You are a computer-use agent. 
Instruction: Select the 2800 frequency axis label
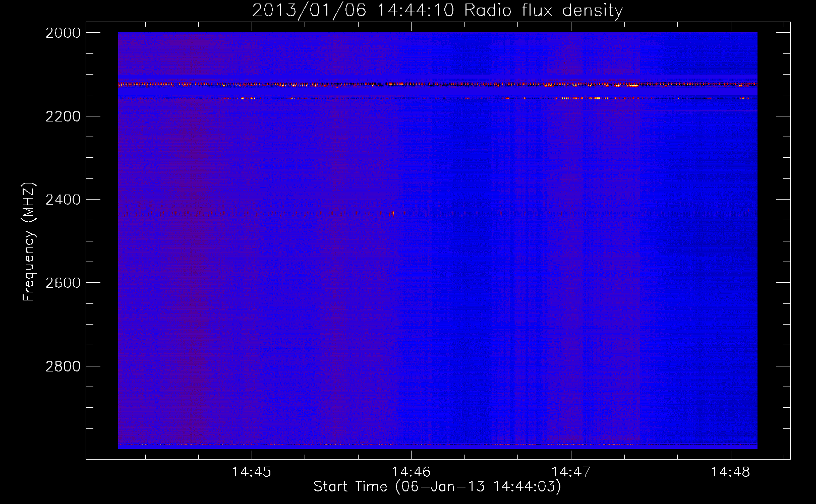[63, 366]
